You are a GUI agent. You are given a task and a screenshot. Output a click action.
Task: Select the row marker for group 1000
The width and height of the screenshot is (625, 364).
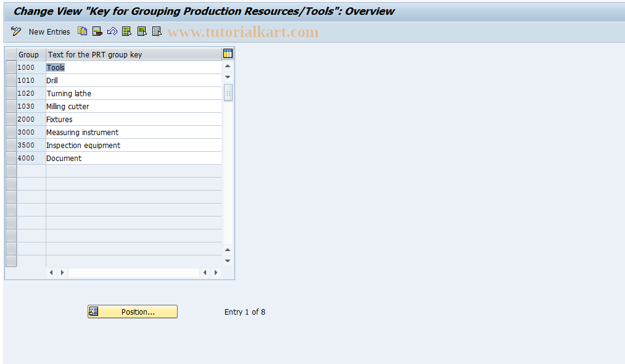tap(10, 67)
